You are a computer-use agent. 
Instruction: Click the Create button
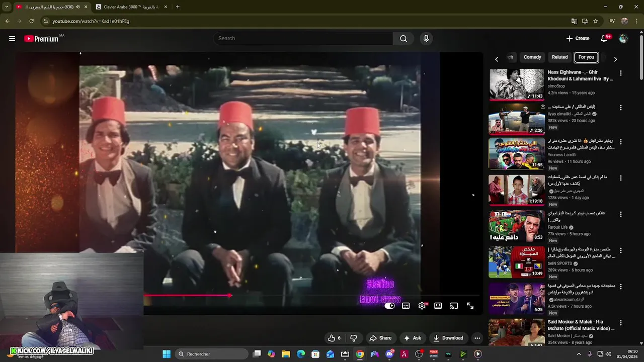(x=578, y=39)
